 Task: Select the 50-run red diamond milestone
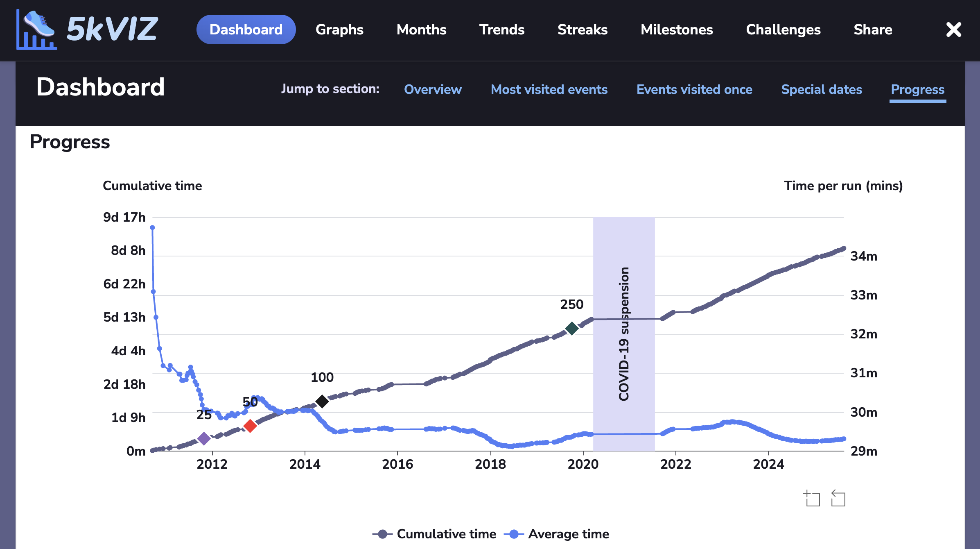[x=250, y=426]
